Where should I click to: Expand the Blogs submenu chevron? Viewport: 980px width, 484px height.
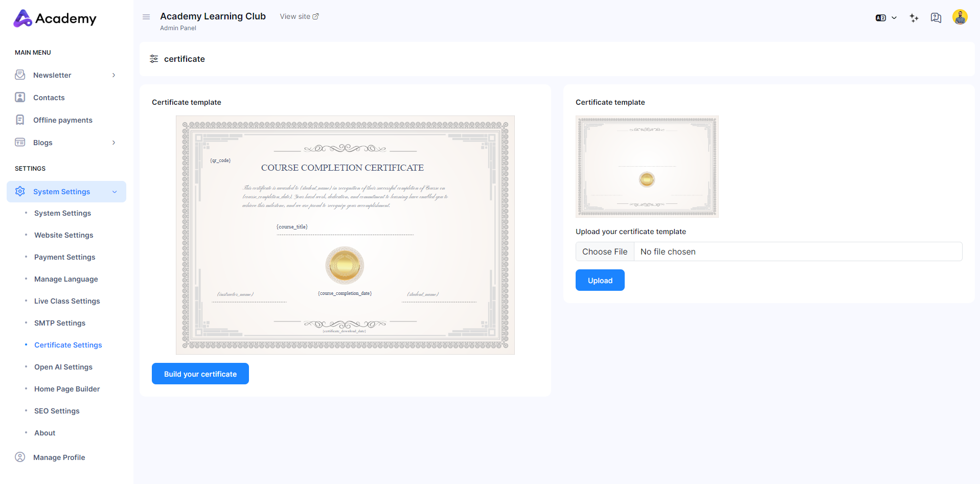(113, 143)
